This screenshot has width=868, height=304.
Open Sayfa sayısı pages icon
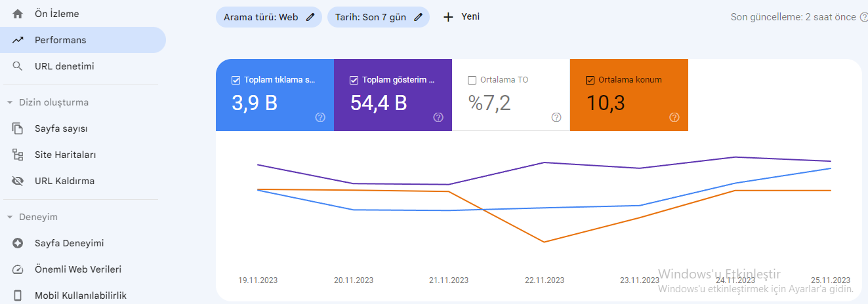click(18, 128)
